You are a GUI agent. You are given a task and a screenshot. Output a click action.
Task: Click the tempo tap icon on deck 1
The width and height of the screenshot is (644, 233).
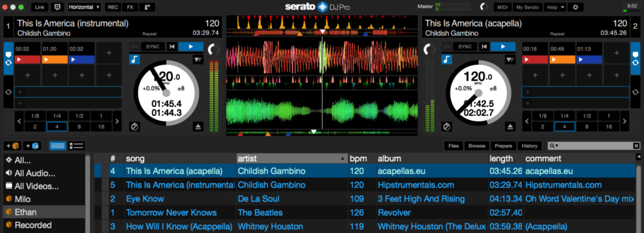[135, 127]
